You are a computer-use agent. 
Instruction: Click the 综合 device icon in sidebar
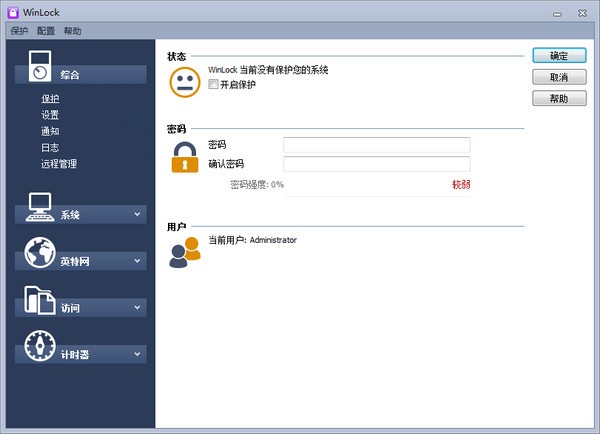[x=39, y=67]
